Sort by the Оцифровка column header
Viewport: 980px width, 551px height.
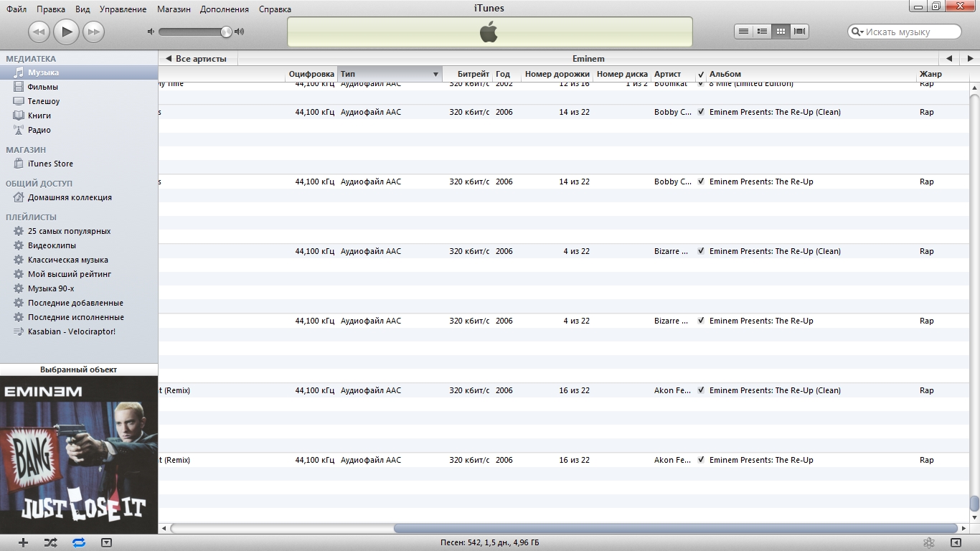(x=311, y=74)
